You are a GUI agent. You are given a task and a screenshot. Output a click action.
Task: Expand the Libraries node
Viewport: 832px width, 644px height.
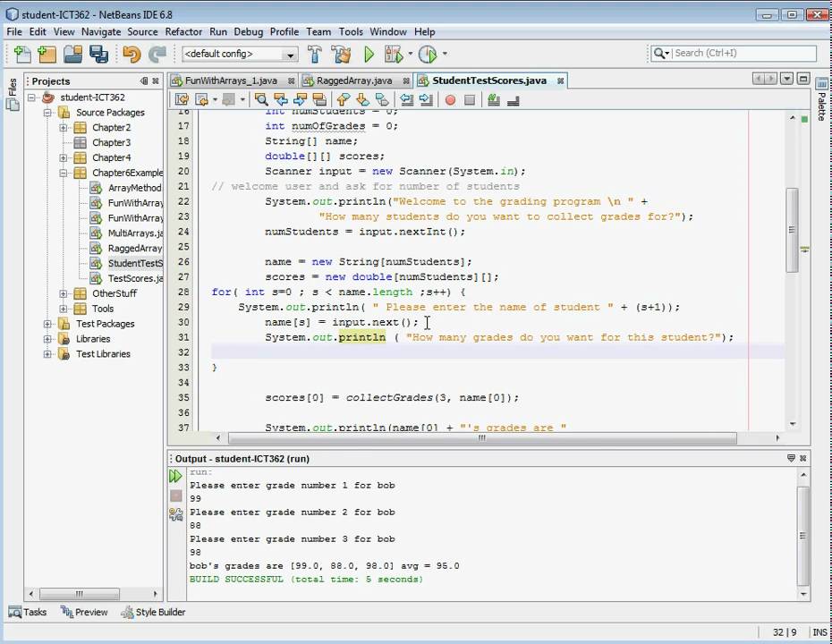click(x=47, y=339)
